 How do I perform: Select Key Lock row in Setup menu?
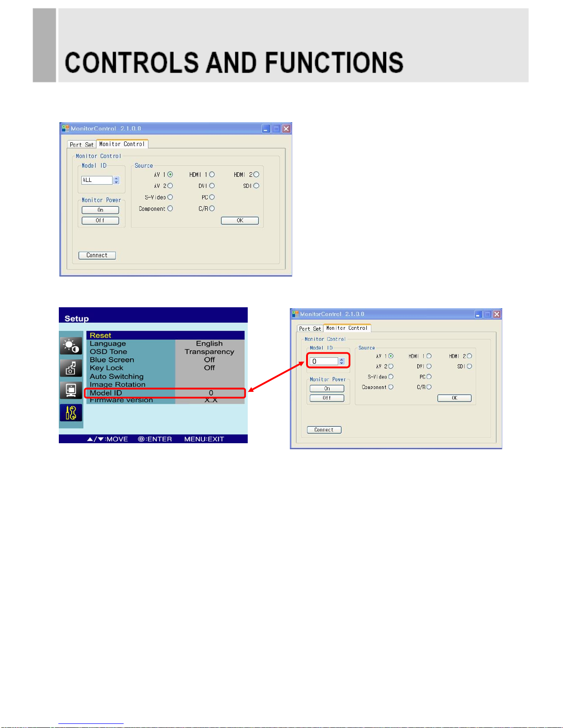(165, 368)
